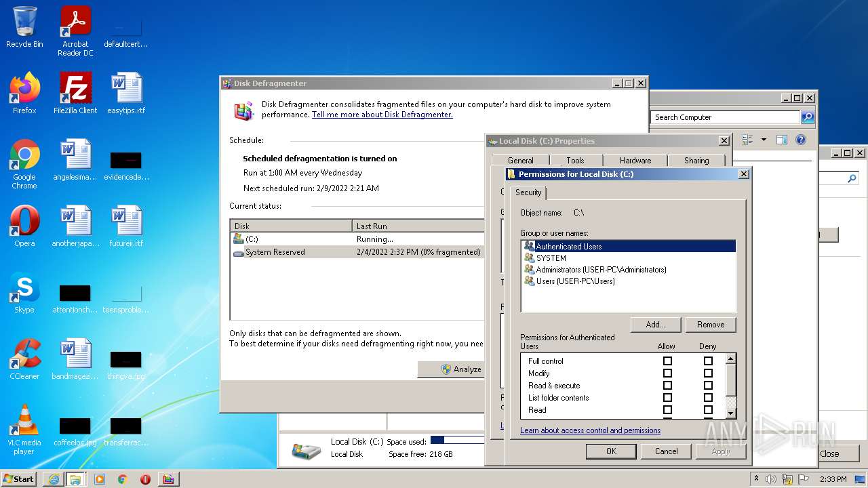Check Allow for List folder contents
The height and width of the screenshot is (488, 868).
(x=667, y=398)
